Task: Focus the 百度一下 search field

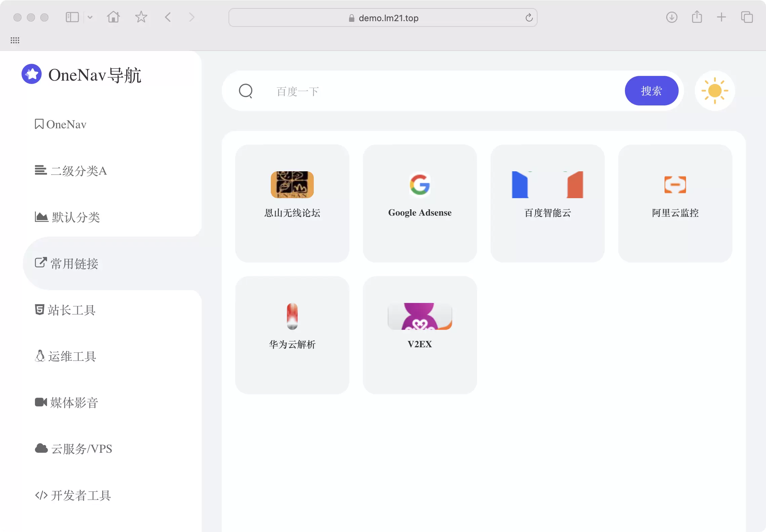Action: (443, 91)
